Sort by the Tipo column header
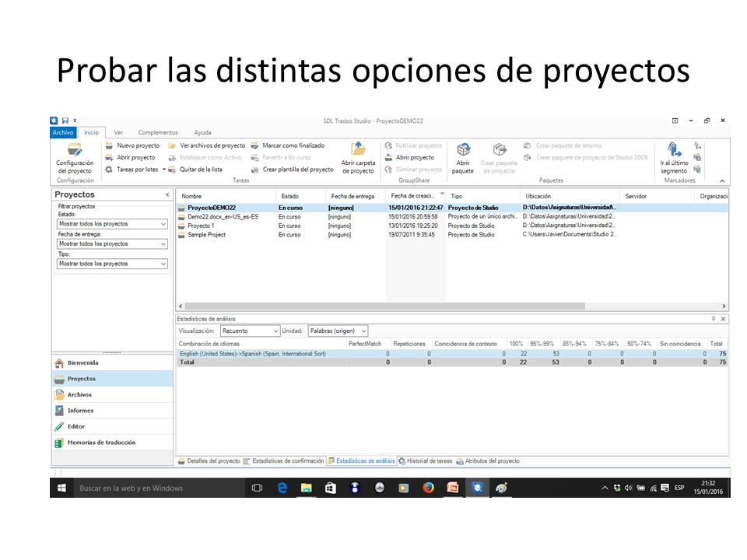Image resolution: width=747 pixels, height=560 pixels. pos(482,196)
